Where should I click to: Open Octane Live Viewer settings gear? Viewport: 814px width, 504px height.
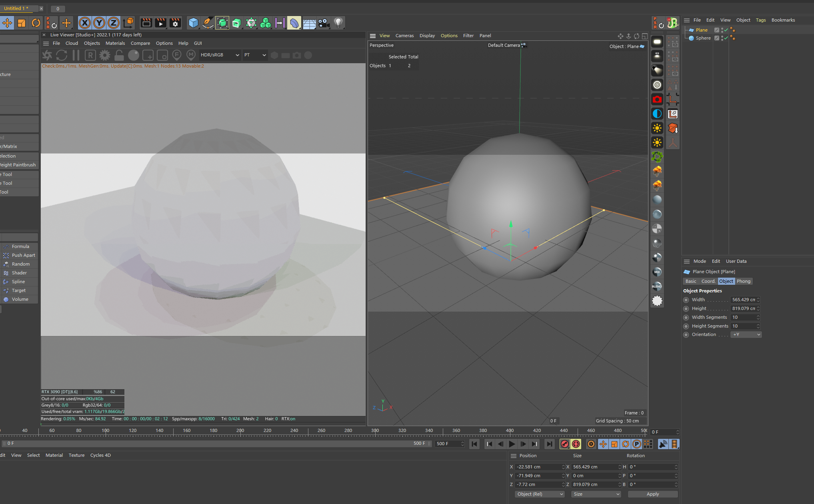[x=105, y=55]
